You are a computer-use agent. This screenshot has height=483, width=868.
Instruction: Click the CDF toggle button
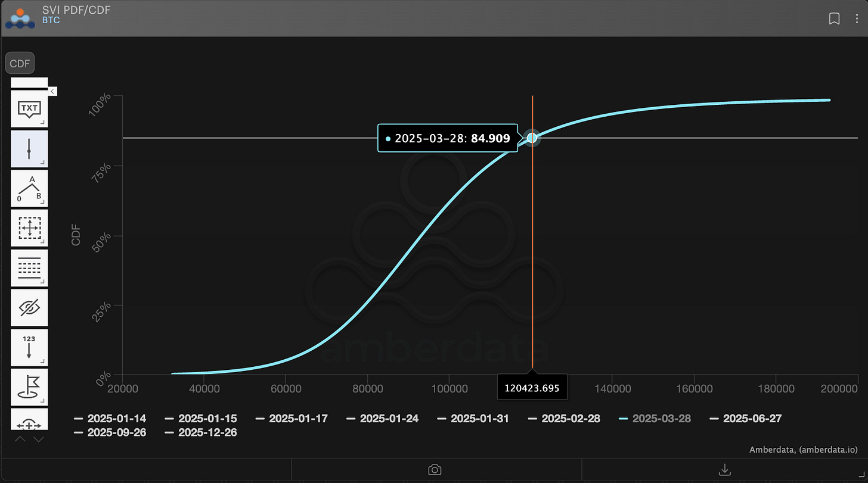(x=20, y=63)
